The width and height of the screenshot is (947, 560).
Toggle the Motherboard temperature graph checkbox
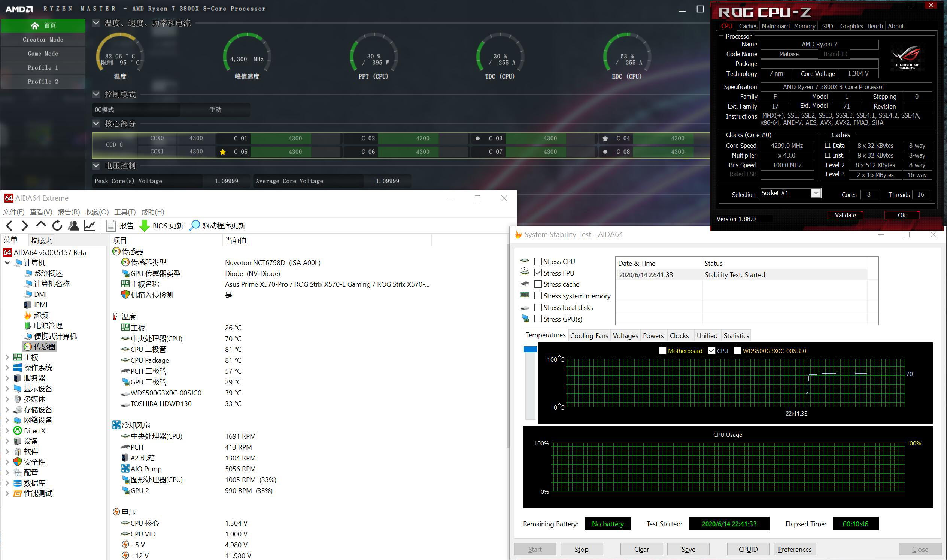point(662,351)
